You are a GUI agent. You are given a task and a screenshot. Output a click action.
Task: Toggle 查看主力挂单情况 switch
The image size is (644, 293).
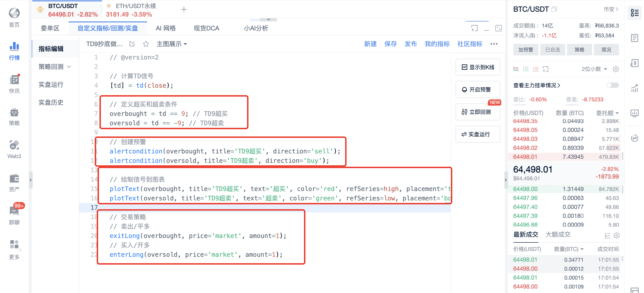pyautogui.click(x=612, y=85)
